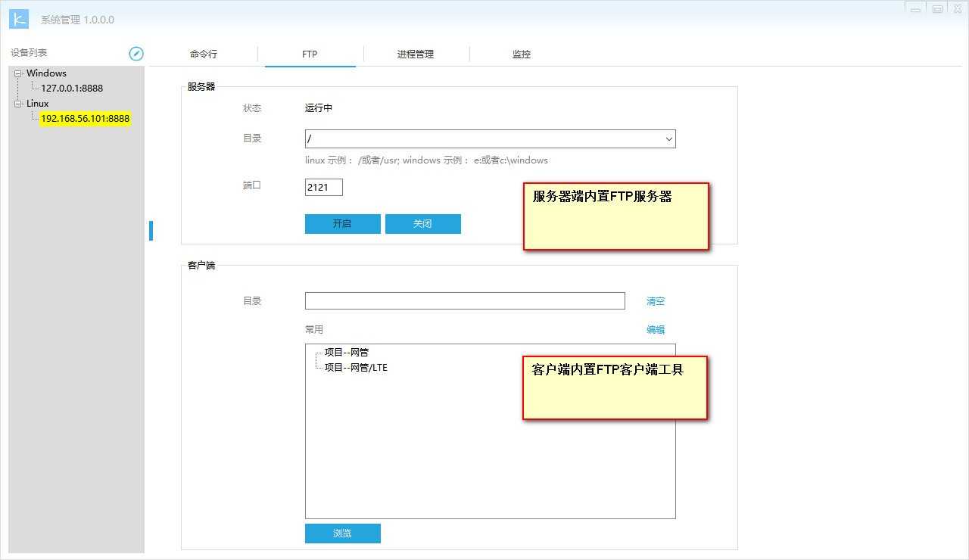Image resolution: width=969 pixels, height=560 pixels.
Task: Switch to the 命令行 tab
Action: pyautogui.click(x=204, y=54)
